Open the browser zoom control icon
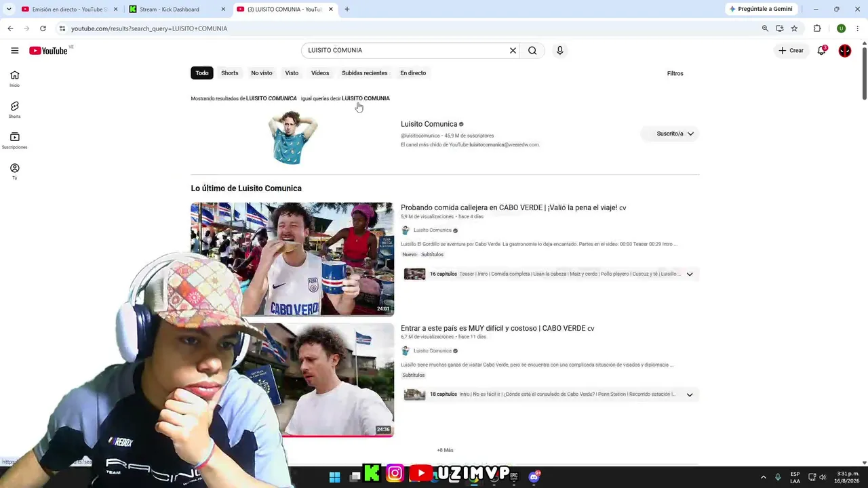This screenshot has height=488, width=868. [x=765, y=28]
